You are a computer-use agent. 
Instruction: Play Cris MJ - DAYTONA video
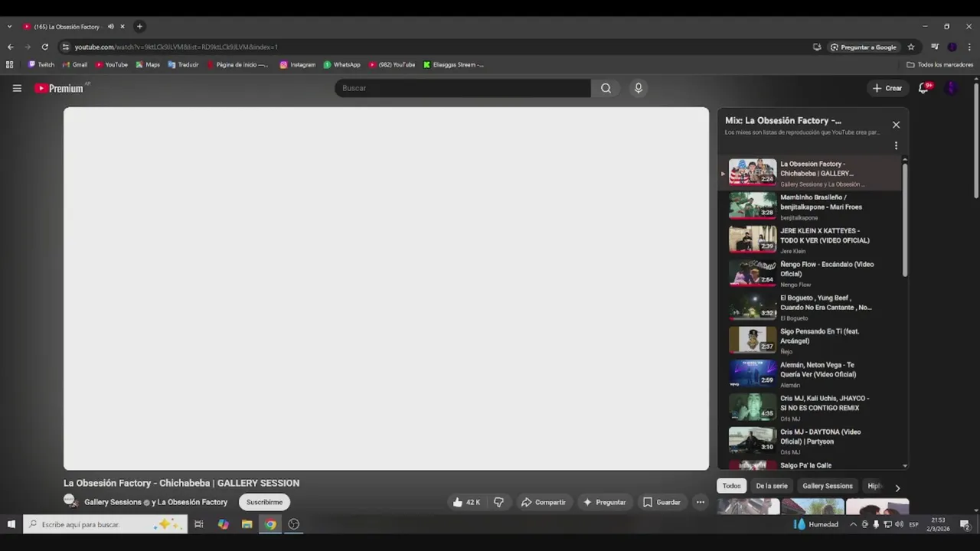(812, 441)
